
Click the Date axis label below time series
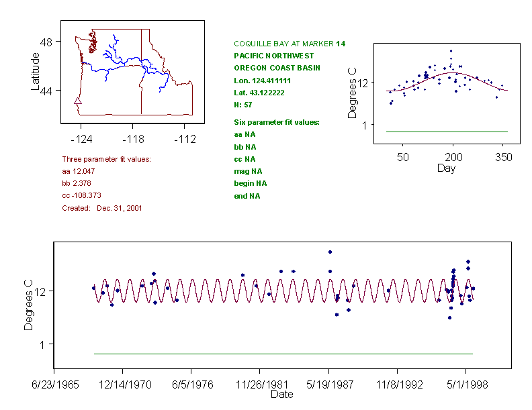(281, 395)
